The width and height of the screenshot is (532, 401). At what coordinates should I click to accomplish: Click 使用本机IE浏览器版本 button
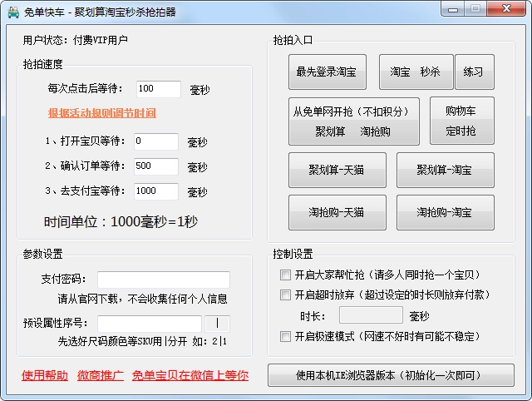(x=391, y=375)
